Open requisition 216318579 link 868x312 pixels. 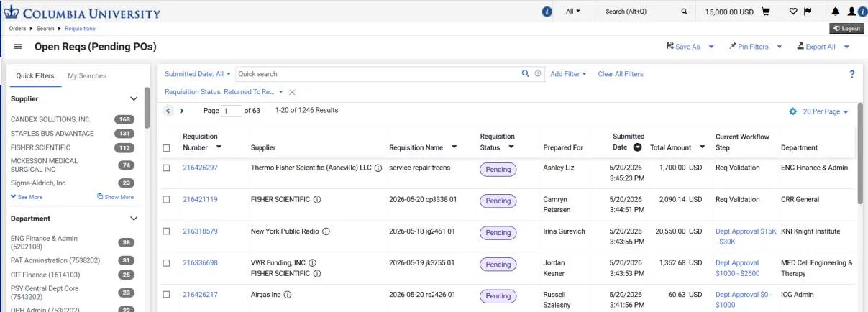(x=200, y=231)
